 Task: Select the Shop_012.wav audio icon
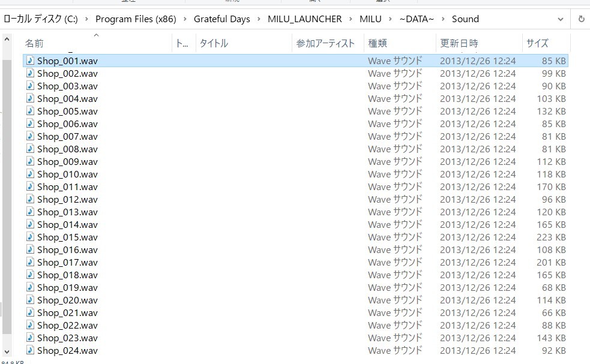pyautogui.click(x=30, y=199)
